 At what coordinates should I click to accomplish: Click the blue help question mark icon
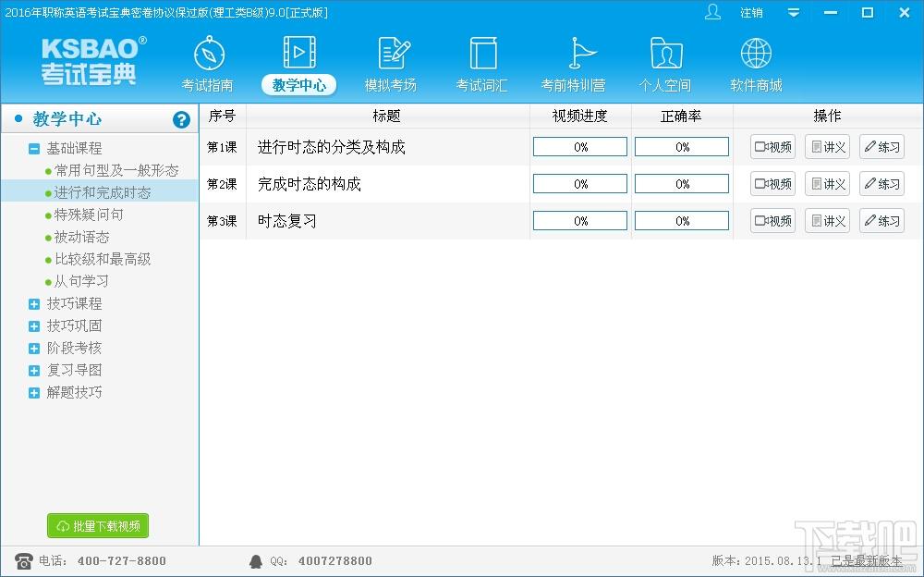(x=181, y=119)
